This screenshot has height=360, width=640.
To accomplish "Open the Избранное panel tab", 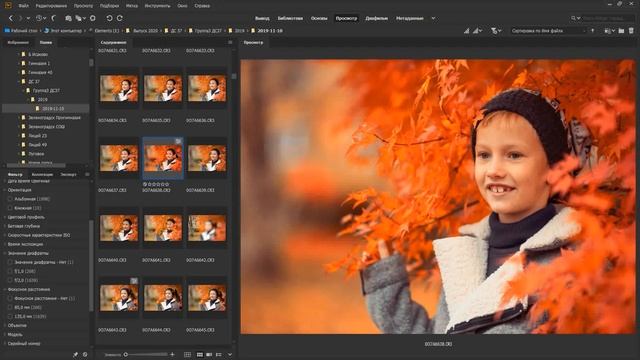I will coord(18,42).
